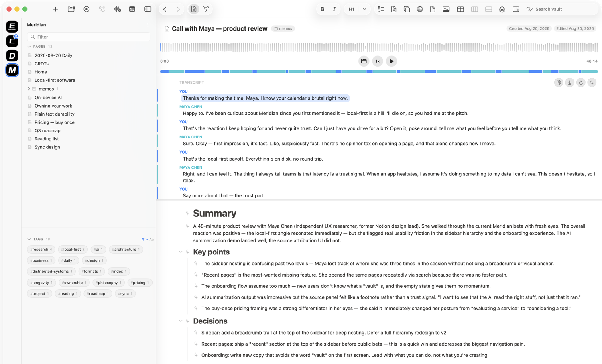Image resolution: width=602 pixels, height=364 pixels.
Task: Switch to the document view mode
Action: 194,9
